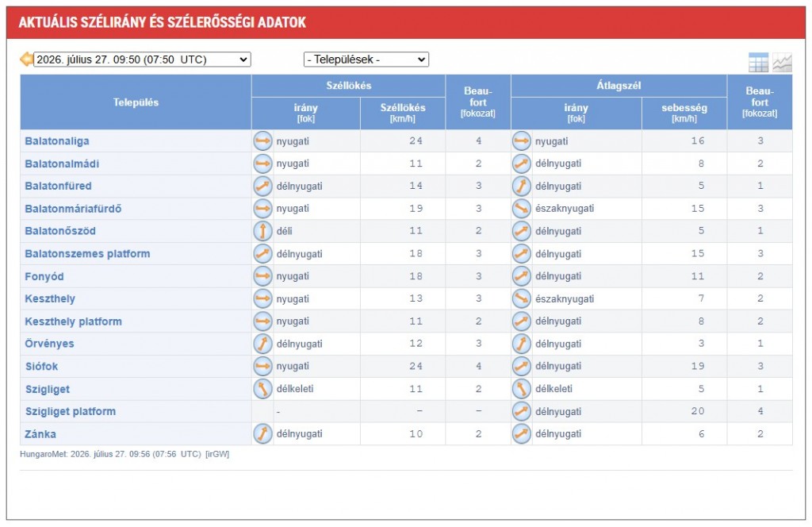Click Keszthely average wind északnyugati icon
This screenshot has width=812, height=527.
522,298
